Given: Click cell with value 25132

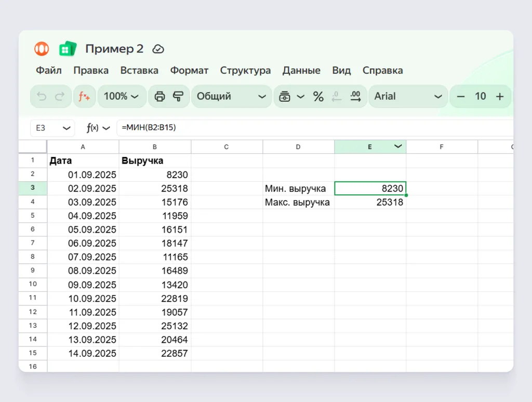Looking at the screenshot, I should point(155,326).
